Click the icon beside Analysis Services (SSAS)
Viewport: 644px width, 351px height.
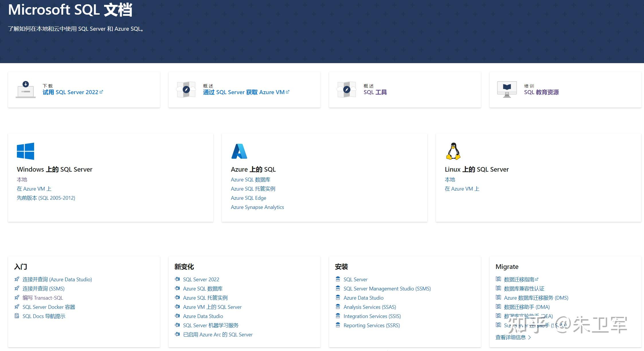[x=338, y=307]
